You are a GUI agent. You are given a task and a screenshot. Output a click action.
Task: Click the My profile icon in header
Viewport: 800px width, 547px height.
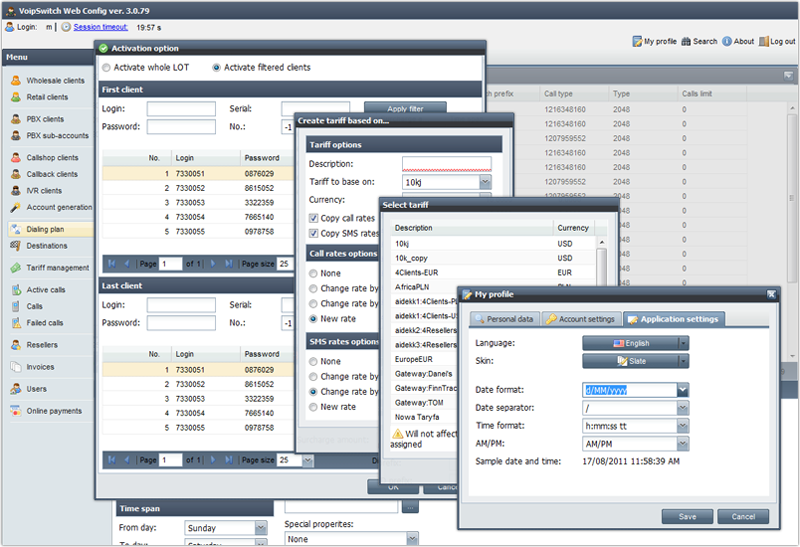coord(637,41)
